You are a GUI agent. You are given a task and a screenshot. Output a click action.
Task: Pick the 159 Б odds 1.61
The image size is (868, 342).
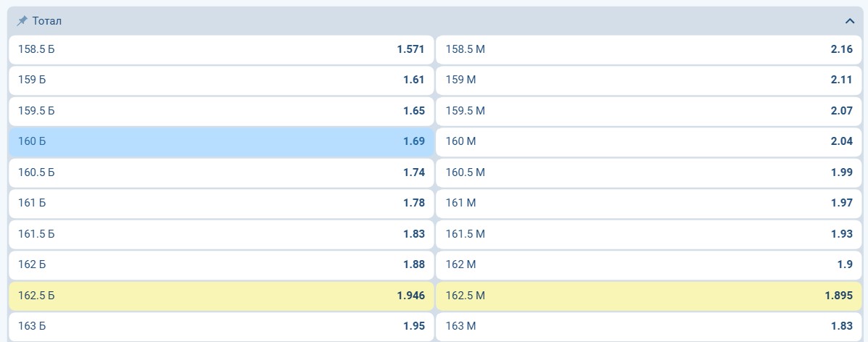pos(221,80)
